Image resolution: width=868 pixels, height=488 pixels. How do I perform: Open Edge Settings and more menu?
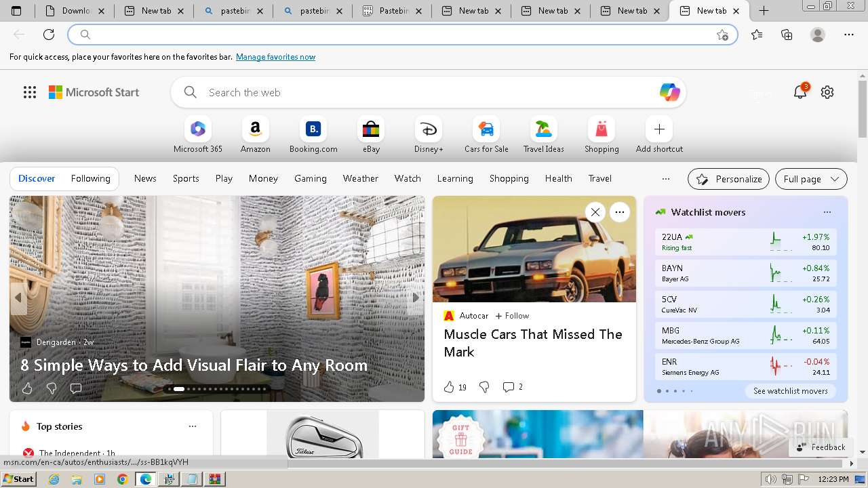click(x=849, y=35)
